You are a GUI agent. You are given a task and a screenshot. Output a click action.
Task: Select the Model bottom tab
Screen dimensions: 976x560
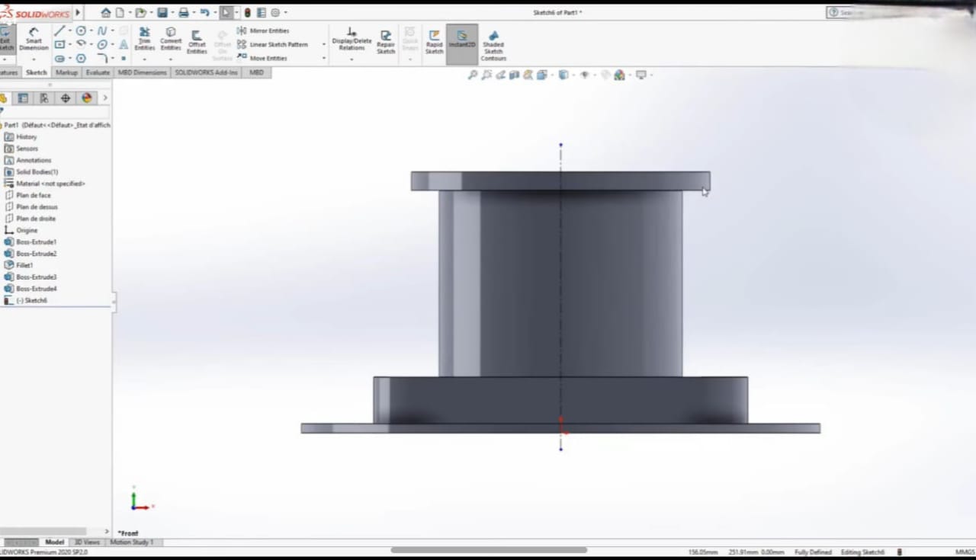coord(54,542)
